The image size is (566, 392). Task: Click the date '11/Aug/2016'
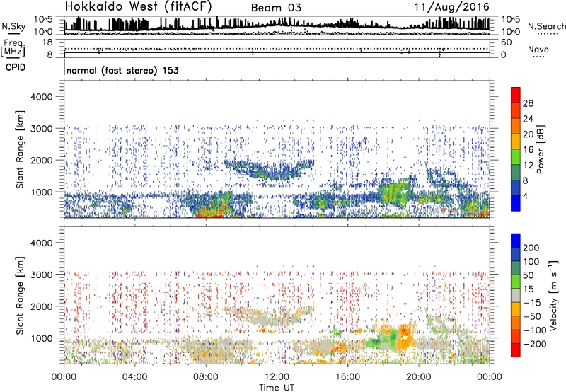(x=452, y=6)
